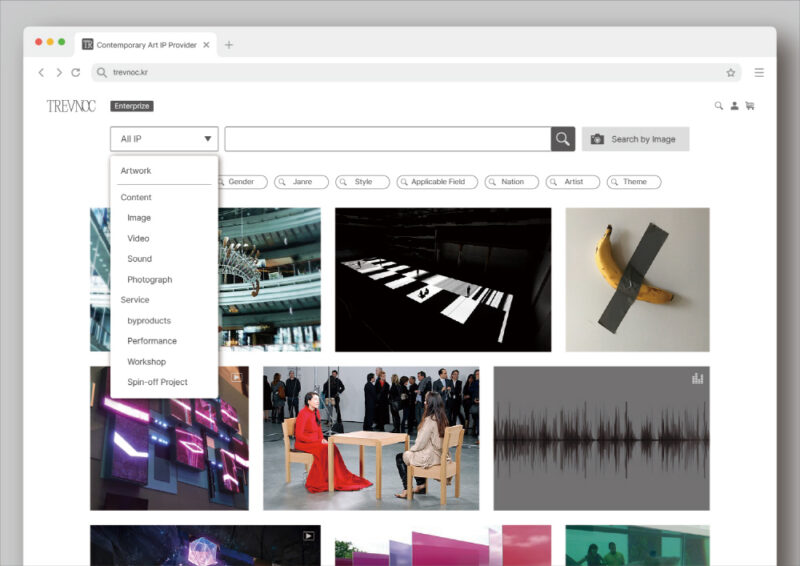Bookmark the page with the star icon
The image size is (800, 566).
(x=731, y=72)
